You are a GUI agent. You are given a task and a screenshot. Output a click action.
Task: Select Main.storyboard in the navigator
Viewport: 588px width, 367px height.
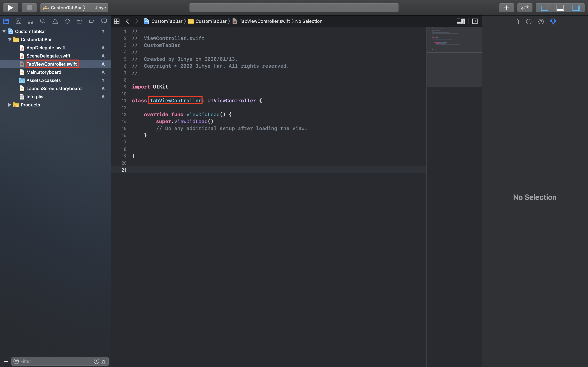tap(44, 72)
